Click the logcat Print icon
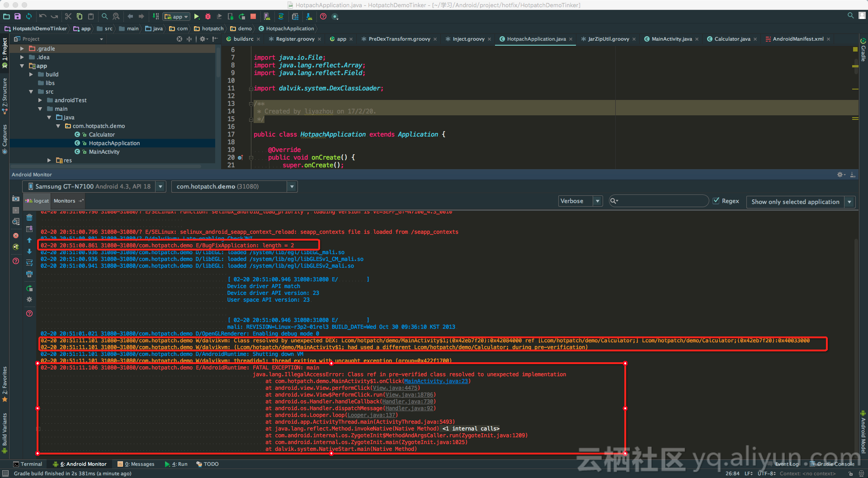868x478 pixels. pyautogui.click(x=29, y=274)
